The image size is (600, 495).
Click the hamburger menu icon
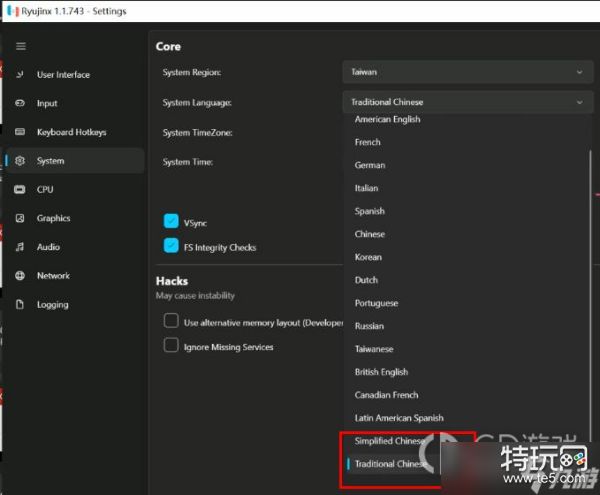[21, 46]
